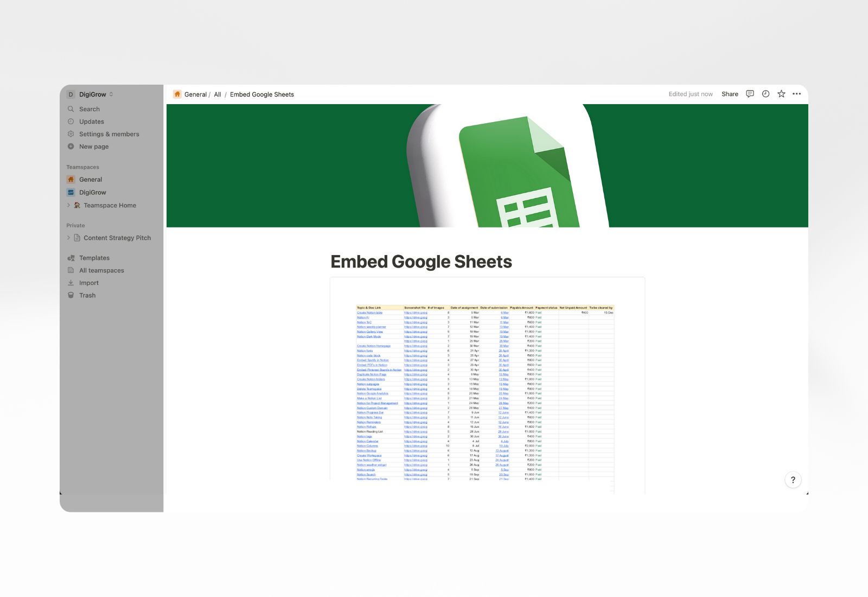Click the Edited just now label
Screen dimensions: 868x597
[691, 94]
